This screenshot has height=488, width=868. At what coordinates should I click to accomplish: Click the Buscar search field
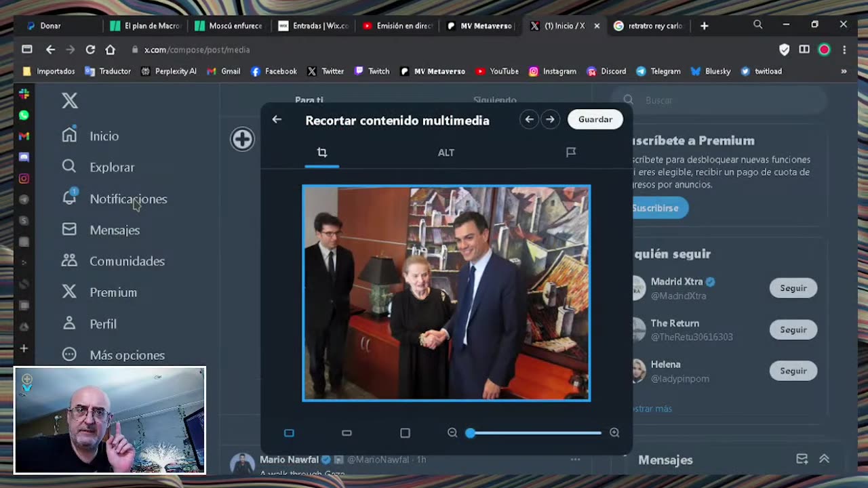tap(719, 100)
